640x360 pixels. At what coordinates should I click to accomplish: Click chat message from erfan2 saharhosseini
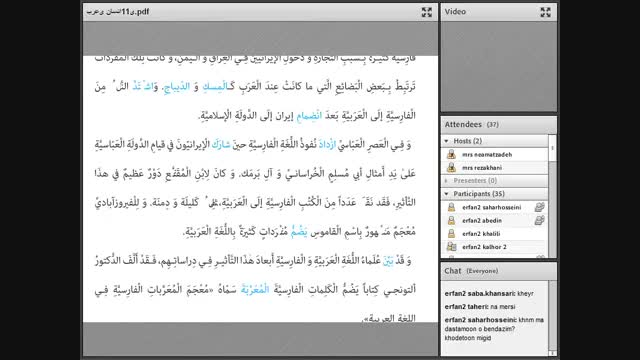coord(494,329)
